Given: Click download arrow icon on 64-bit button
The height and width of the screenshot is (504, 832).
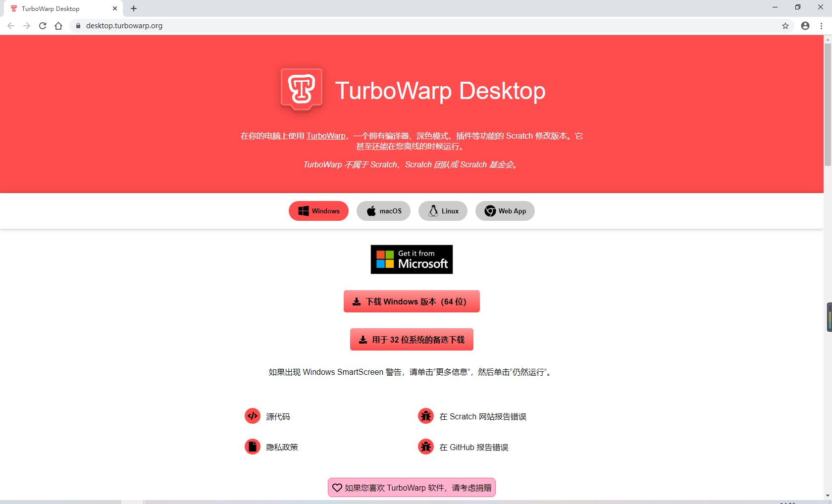Looking at the screenshot, I should (x=357, y=302).
